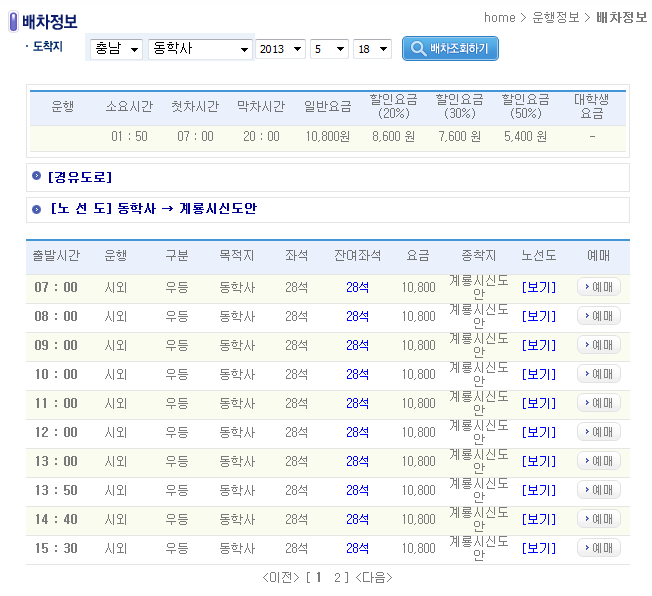The height and width of the screenshot is (596, 652).
Task: Click the 예매 button for 11:00 departure
Action: coord(598,403)
